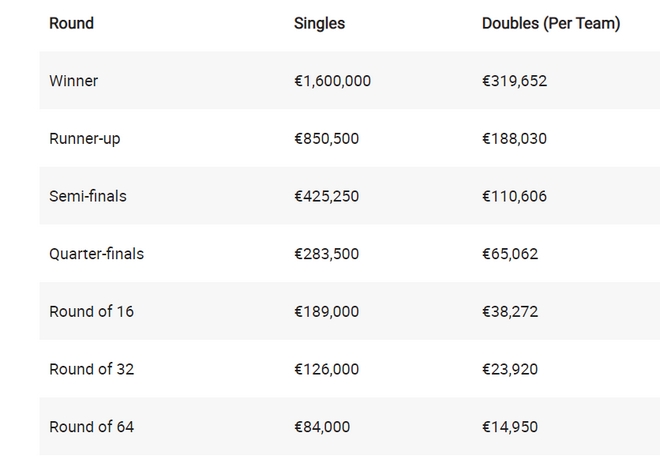Click the €84,000 singles amount

322,427
